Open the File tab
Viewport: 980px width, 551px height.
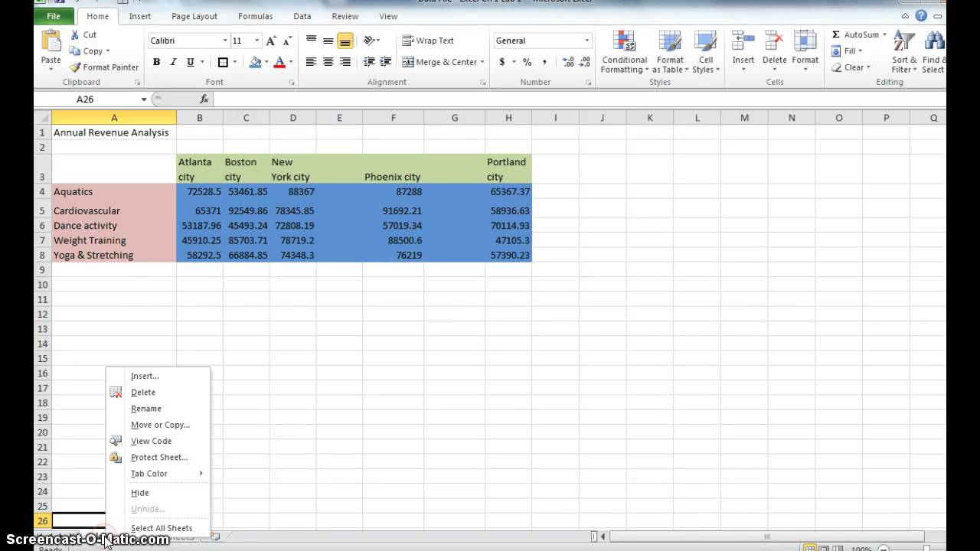54,16
